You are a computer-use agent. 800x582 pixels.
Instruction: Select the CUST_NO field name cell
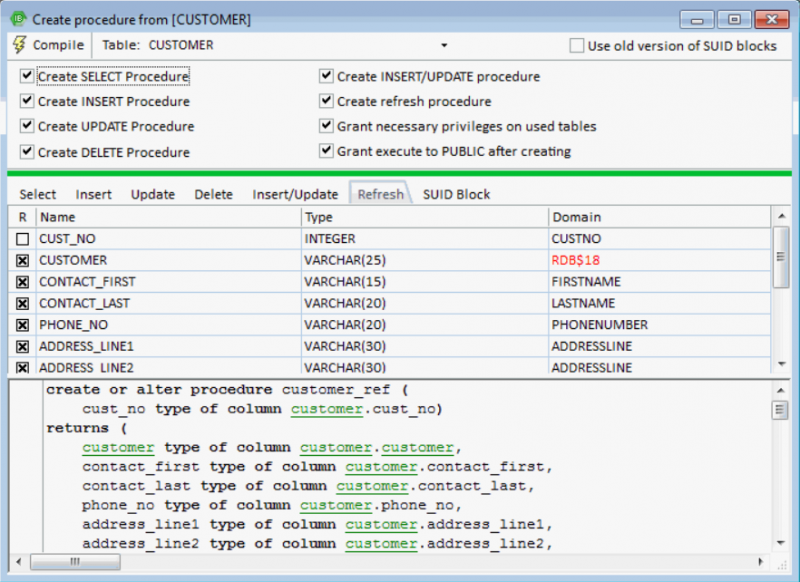[168, 239]
